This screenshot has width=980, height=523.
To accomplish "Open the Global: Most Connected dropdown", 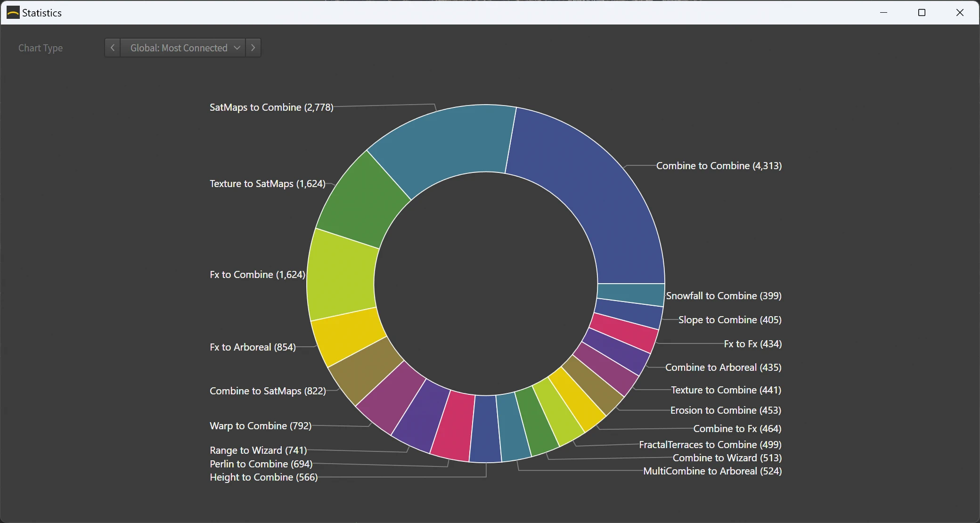I will tap(183, 48).
